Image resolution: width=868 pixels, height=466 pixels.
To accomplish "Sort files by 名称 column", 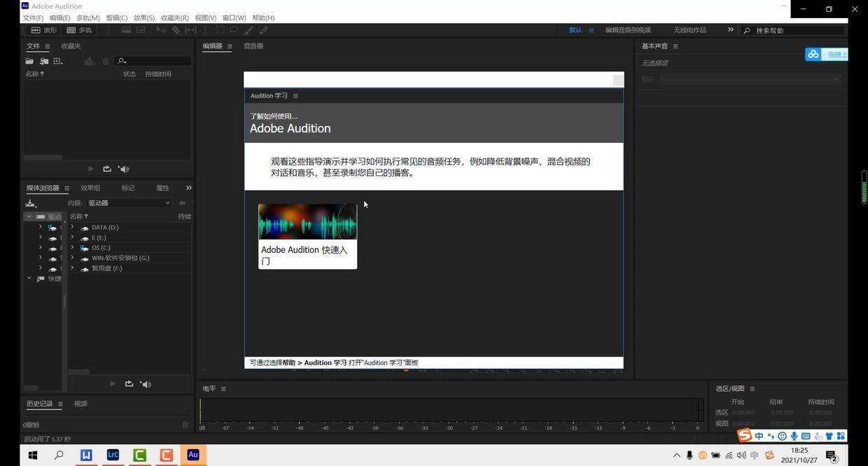I will pyautogui.click(x=35, y=74).
